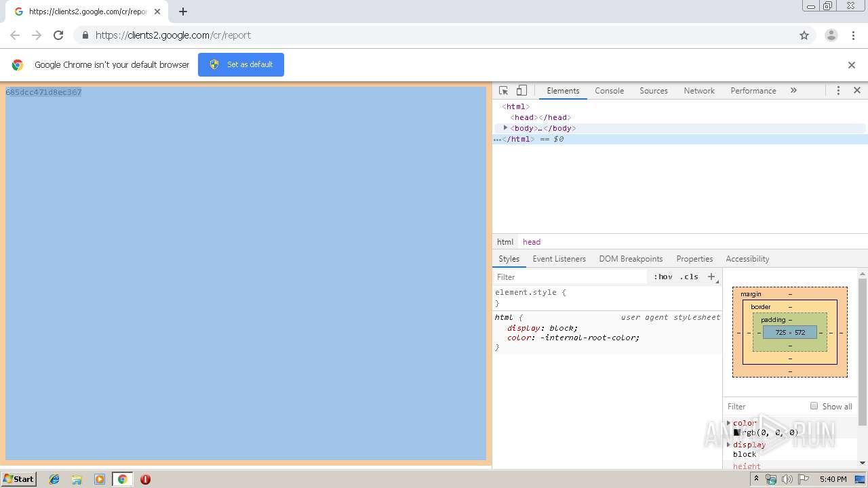868x488 pixels.
Task: Open the media player taskbar icon
Action: click(x=100, y=479)
